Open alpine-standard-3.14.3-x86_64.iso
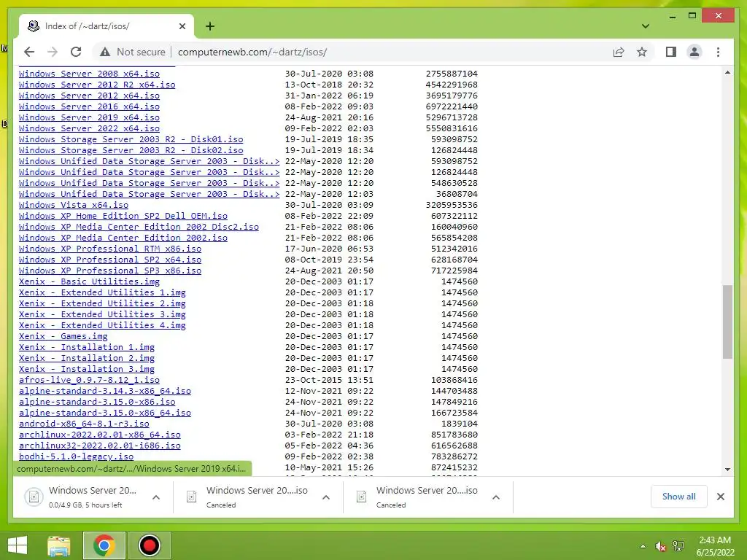 105,392
